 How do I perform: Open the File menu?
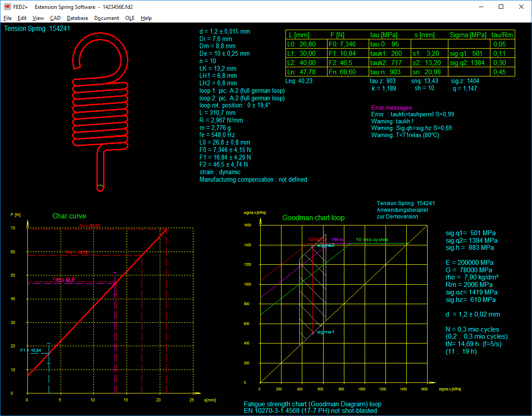8,18
